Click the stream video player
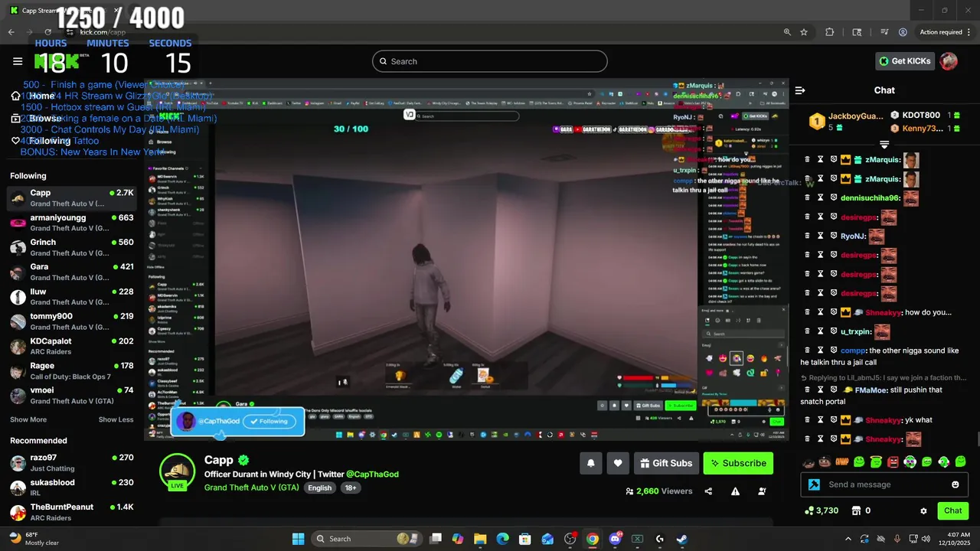980x551 pixels. (465, 259)
